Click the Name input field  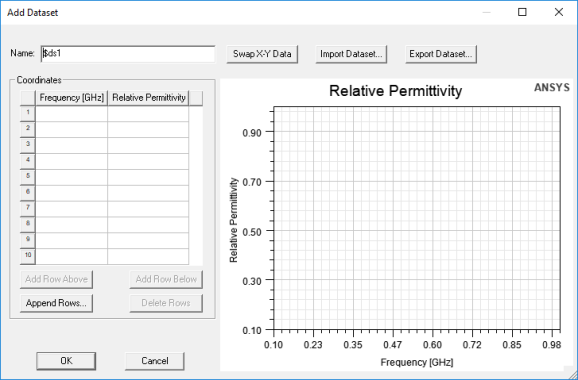point(128,54)
